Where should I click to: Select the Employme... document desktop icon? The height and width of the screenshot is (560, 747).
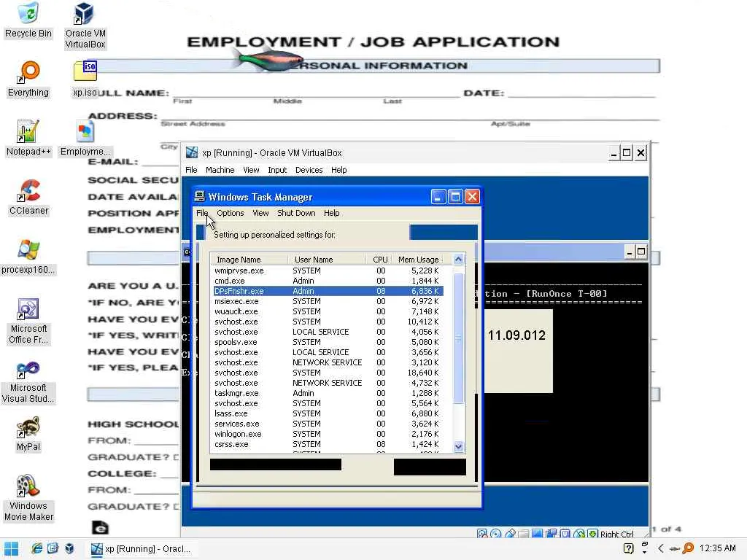tap(85, 138)
